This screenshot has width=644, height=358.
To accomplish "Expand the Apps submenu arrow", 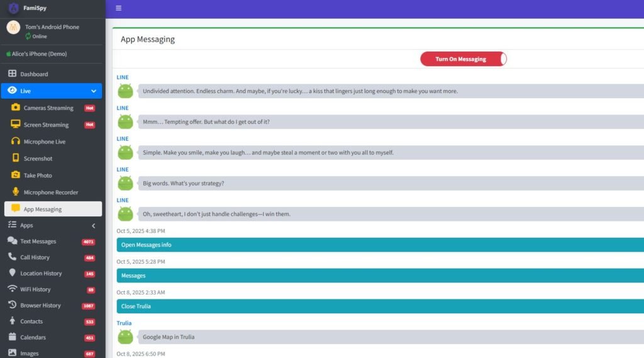I will coord(94,225).
